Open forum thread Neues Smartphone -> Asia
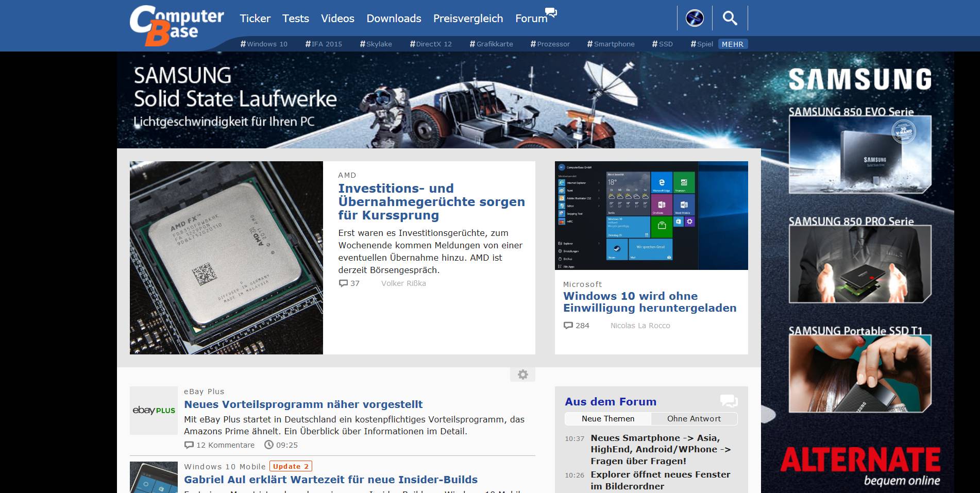The image size is (980, 493). [x=661, y=449]
